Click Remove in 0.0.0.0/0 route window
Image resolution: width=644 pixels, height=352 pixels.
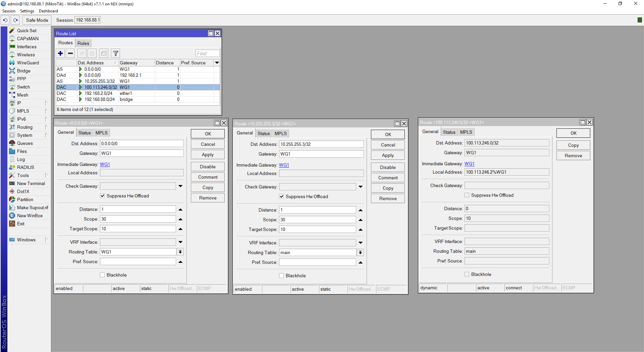pos(208,198)
